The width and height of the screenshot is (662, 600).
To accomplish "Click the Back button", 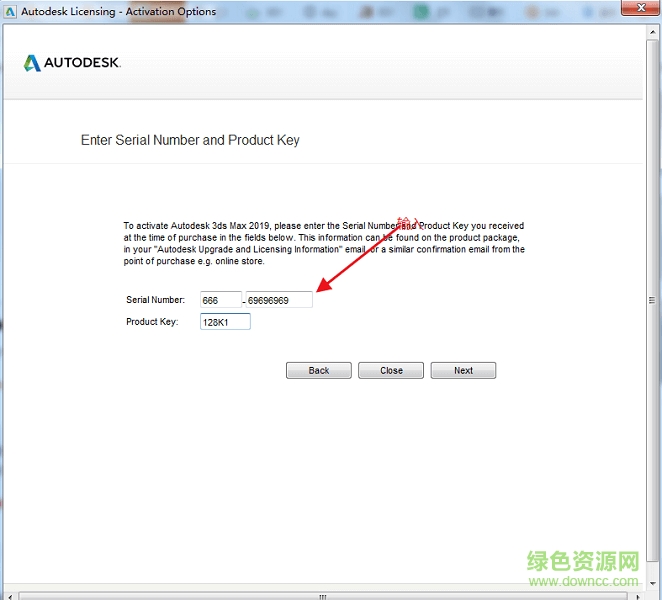I will pos(319,370).
